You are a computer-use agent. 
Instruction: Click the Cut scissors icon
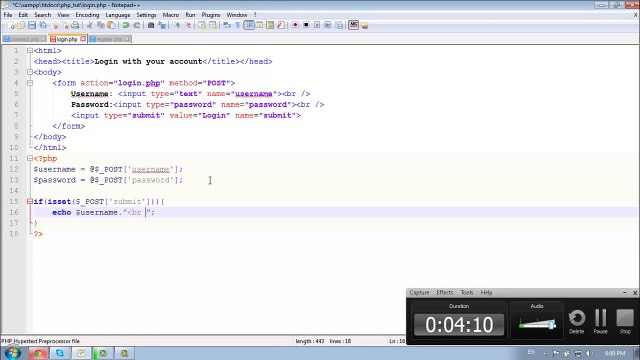click(90, 25)
